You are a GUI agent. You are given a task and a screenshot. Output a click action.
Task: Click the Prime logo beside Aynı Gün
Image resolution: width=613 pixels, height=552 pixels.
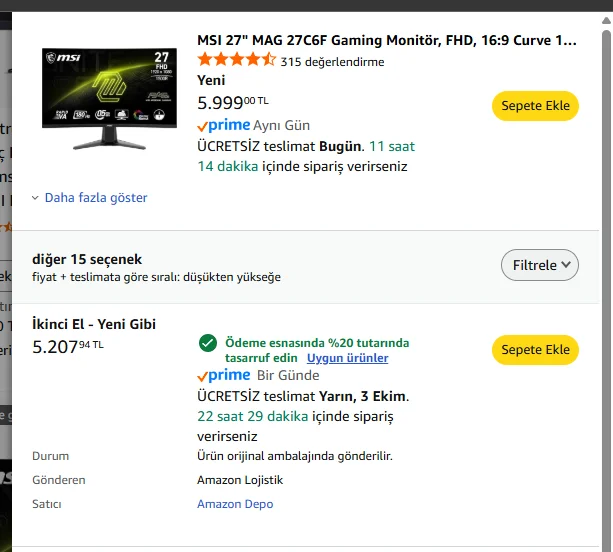(223, 125)
